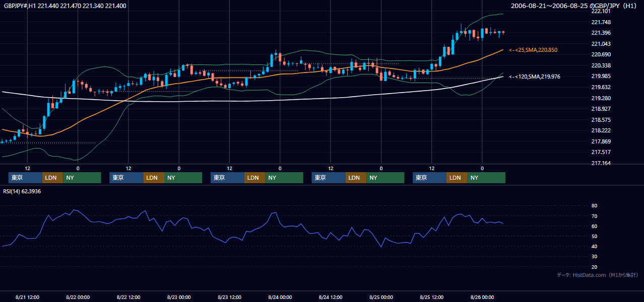Select the 8/21 12:00 time axis label
This screenshot has width=644, height=302.
27,297
